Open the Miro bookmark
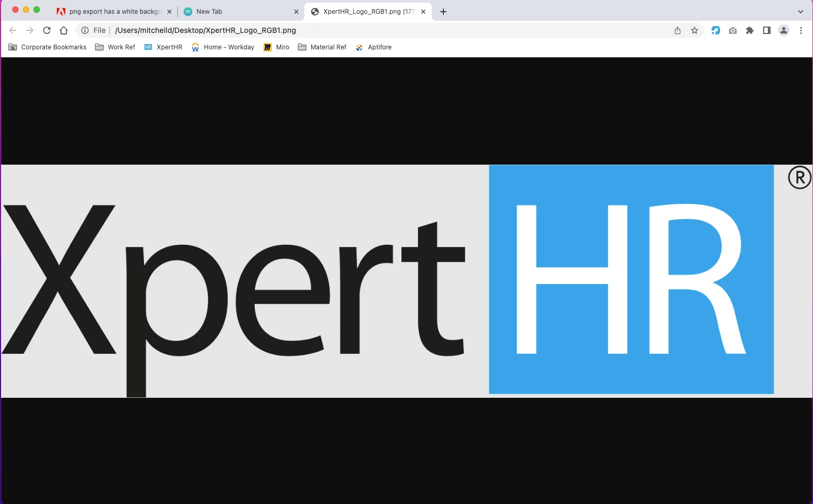813x504 pixels. coord(277,47)
